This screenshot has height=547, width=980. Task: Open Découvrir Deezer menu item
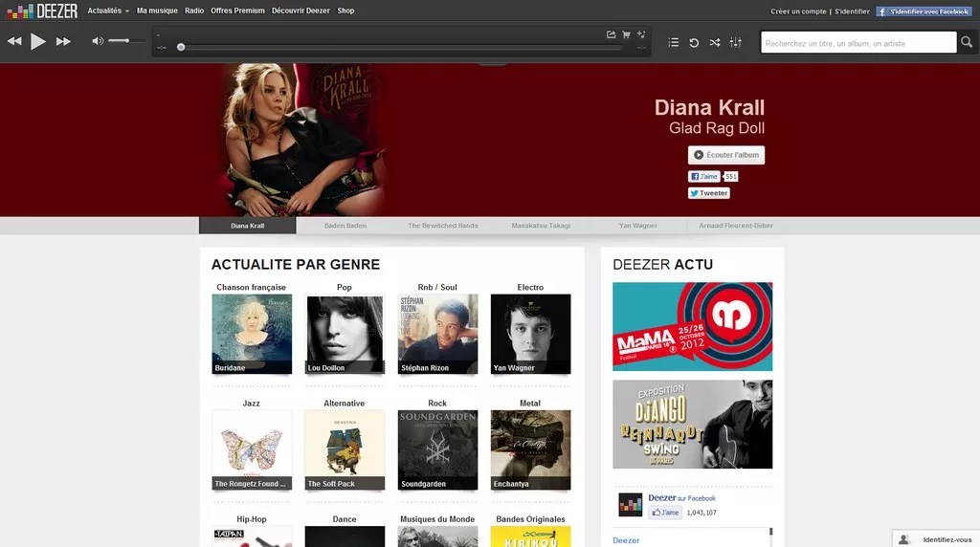(301, 11)
